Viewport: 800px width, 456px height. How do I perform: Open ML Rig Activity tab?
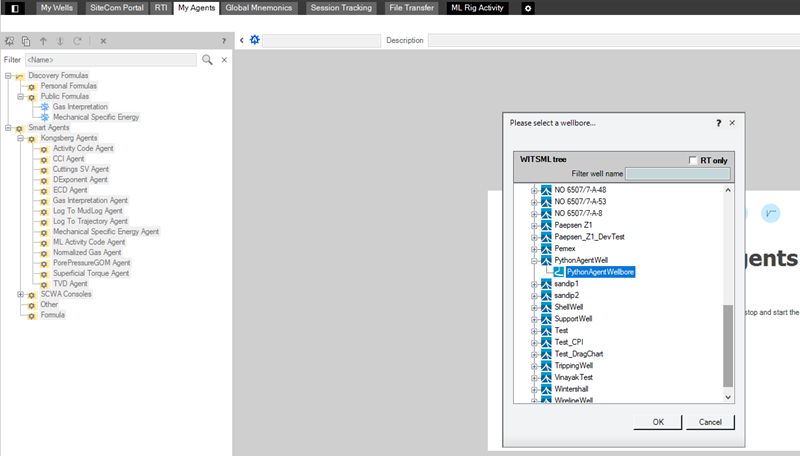pos(477,8)
